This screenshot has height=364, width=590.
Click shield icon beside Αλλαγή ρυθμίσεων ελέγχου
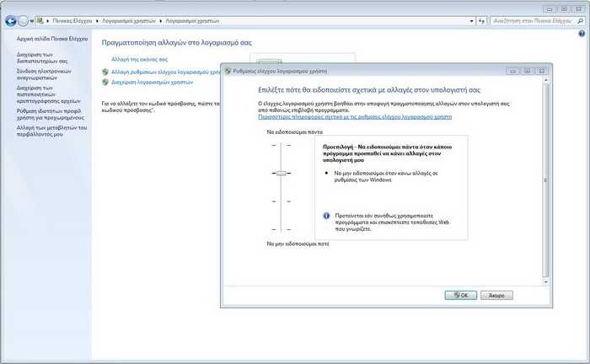click(x=105, y=72)
